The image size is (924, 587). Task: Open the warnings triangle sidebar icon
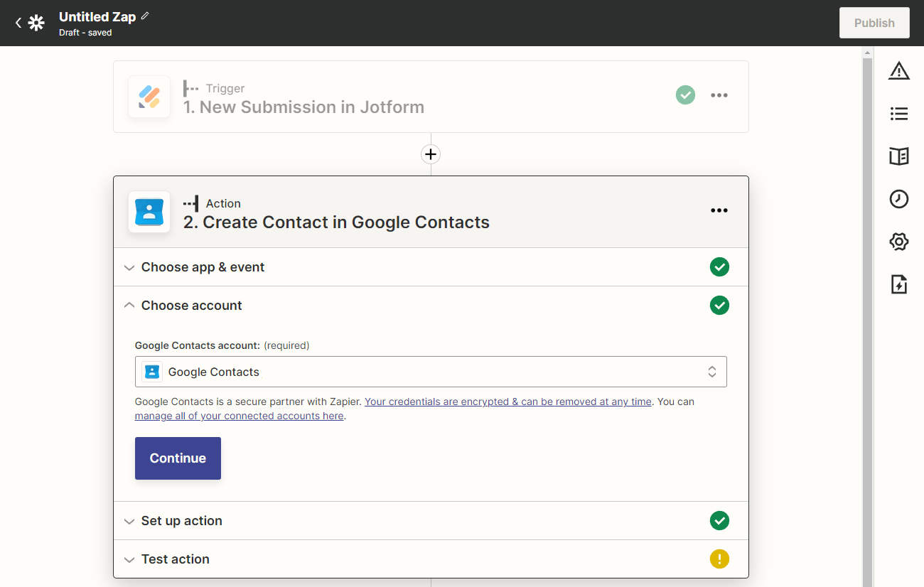coord(899,71)
